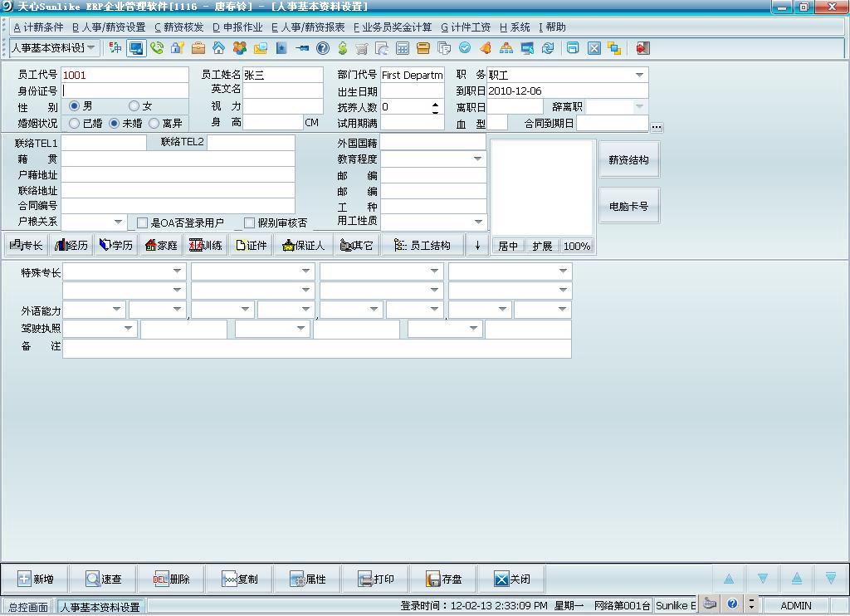Screen dimensions: 850x616
Task: Click the 薪资结构 button
Action: pos(629,159)
